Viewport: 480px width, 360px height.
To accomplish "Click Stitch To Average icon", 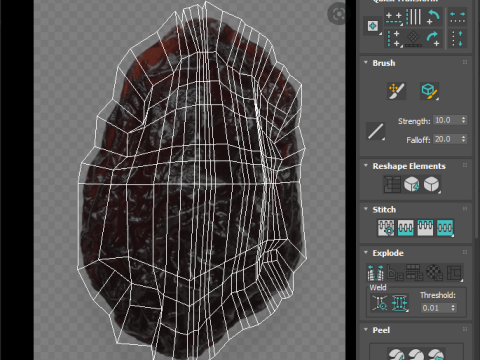I will coord(406,228).
